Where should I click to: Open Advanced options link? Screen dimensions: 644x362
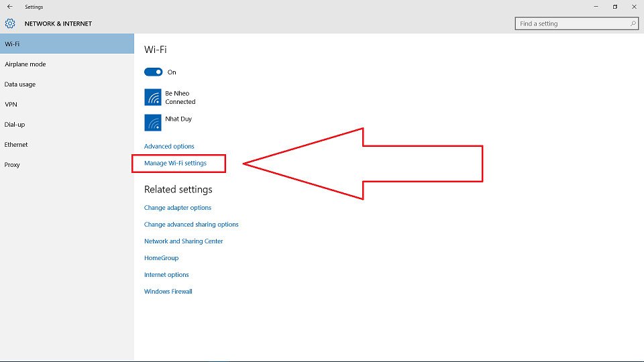click(169, 146)
